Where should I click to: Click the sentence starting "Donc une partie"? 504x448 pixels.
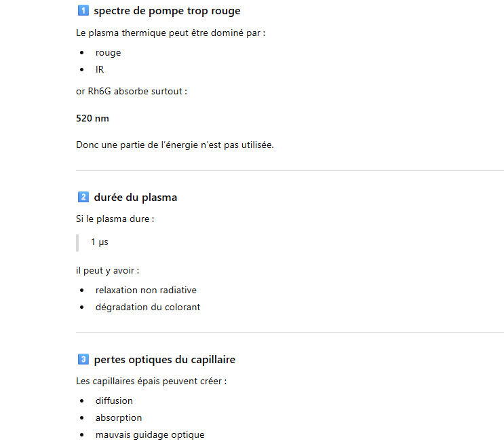[174, 145]
